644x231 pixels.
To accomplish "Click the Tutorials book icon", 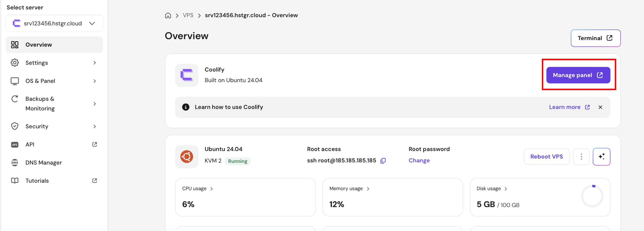I will (x=15, y=181).
